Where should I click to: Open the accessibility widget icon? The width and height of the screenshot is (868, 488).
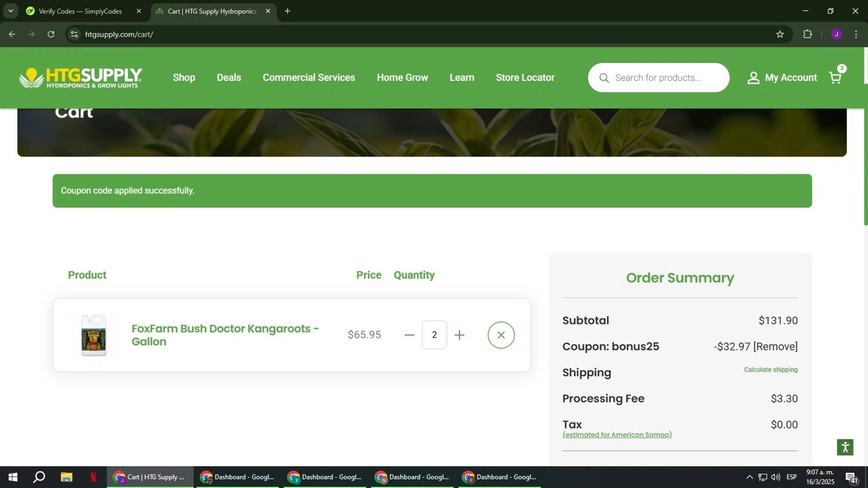click(x=845, y=447)
